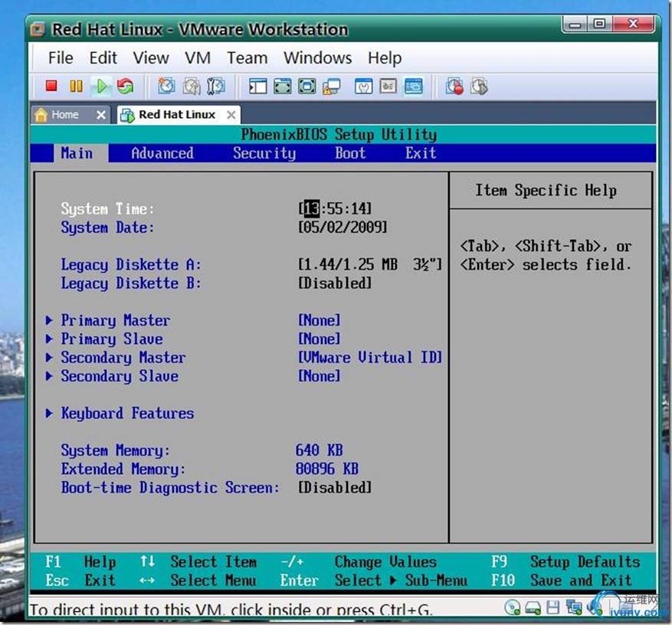
Task: Click the Record VM activity icon
Action: click(454, 86)
